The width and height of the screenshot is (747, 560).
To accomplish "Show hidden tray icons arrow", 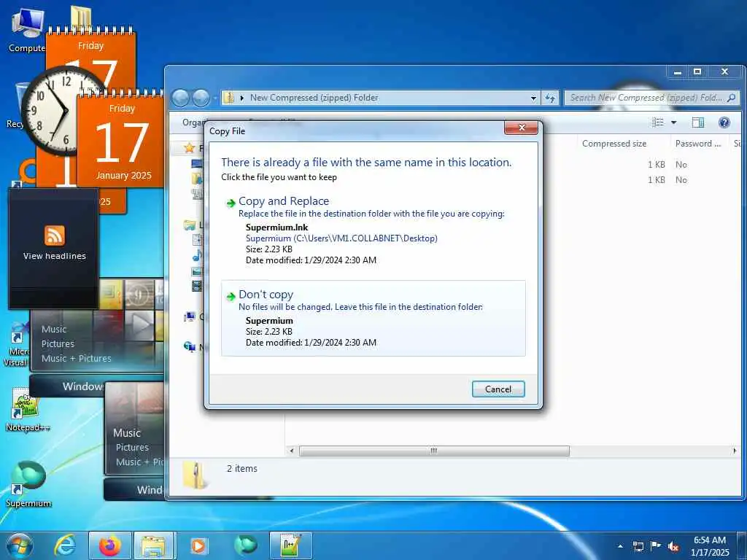I will (x=620, y=546).
